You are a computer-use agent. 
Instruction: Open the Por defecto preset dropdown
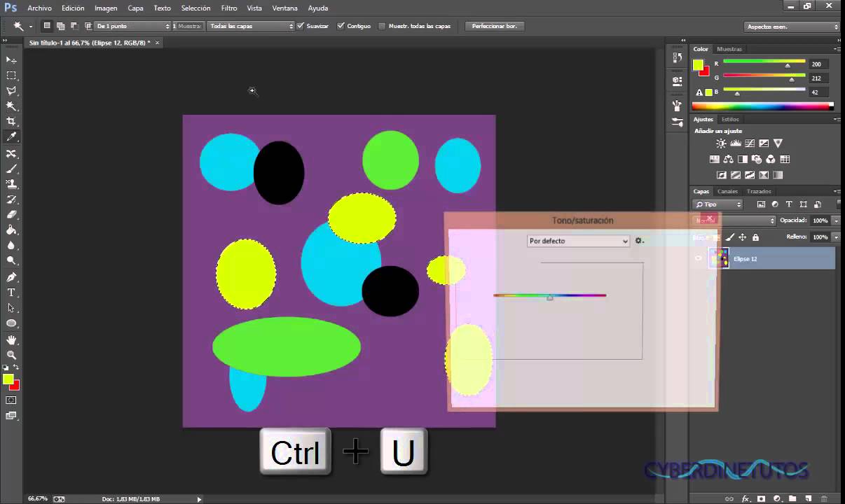578,241
